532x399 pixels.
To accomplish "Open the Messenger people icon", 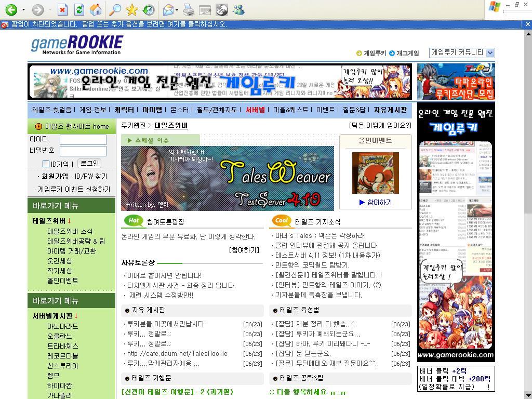I will tap(239, 9).
